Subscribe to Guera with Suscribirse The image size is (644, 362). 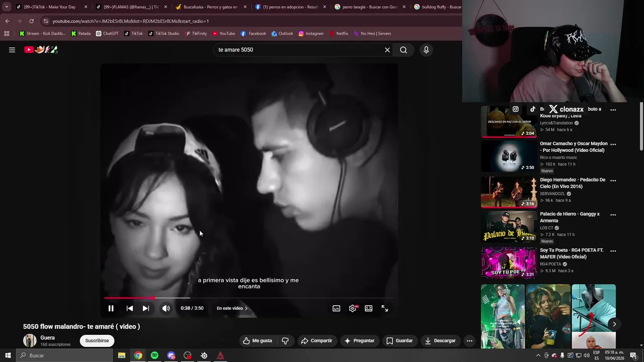97,340
